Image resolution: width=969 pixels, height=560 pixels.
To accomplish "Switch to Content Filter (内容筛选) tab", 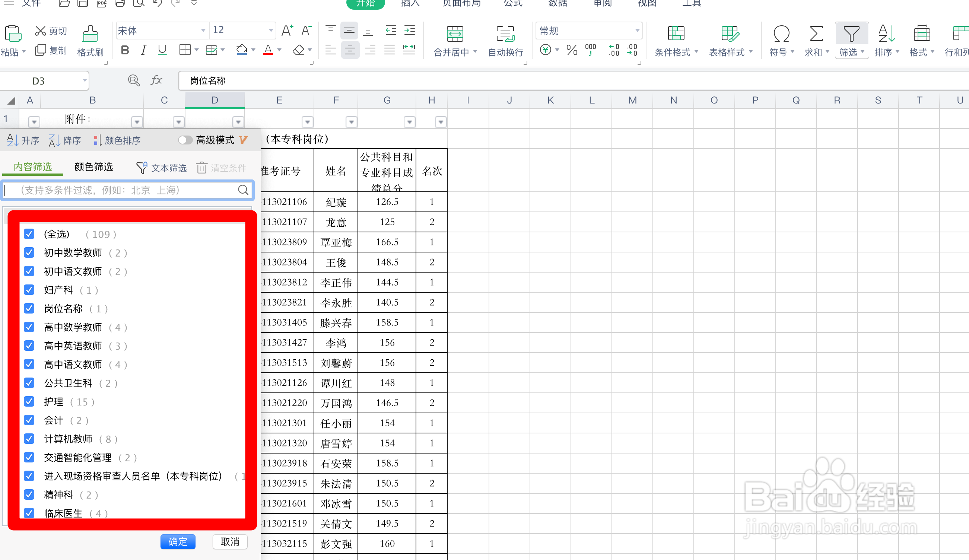I will [33, 167].
